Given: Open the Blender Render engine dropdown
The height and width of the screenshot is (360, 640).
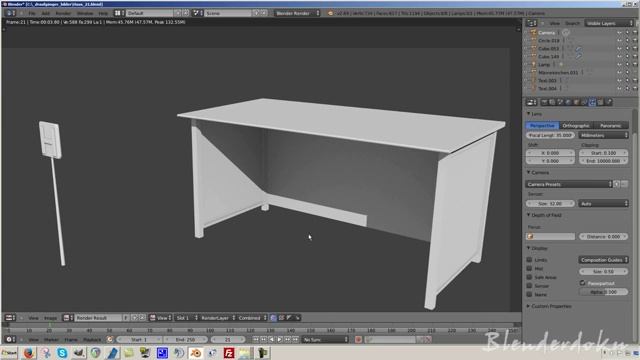Looking at the screenshot, I should pyautogui.click(x=297, y=13).
